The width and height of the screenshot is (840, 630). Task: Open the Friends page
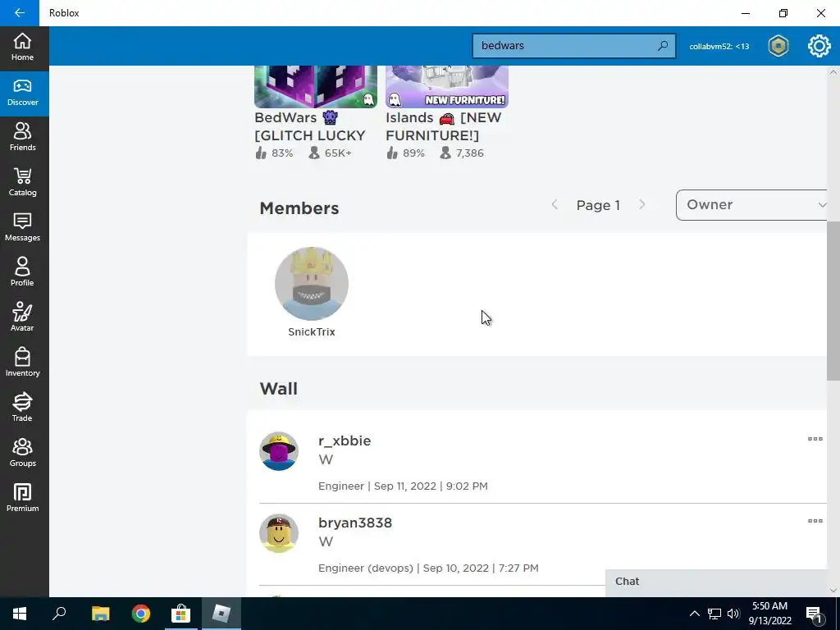coord(22,138)
